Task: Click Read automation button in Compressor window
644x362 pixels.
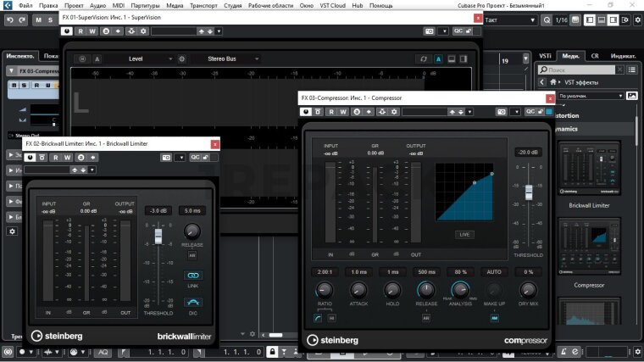Action: click(331, 111)
